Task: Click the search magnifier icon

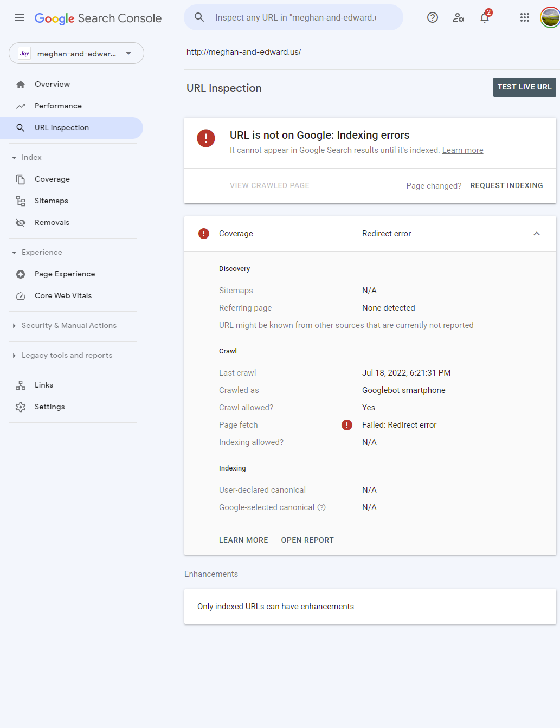Action: [199, 18]
